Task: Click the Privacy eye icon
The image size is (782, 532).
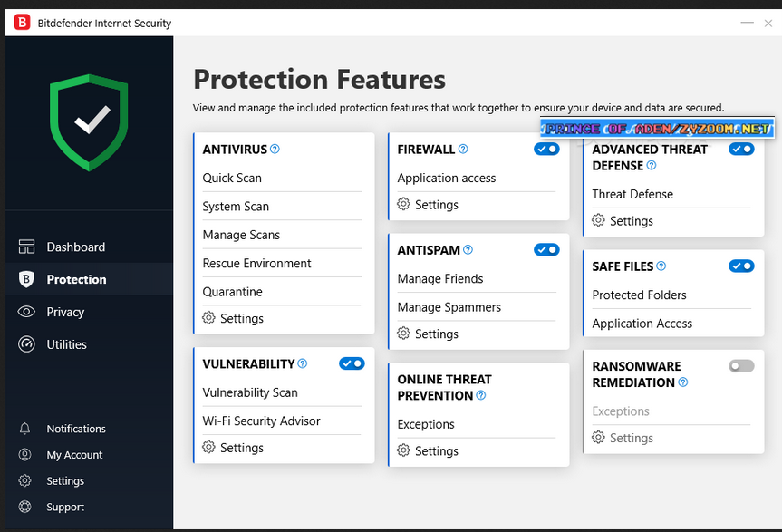Action: point(26,312)
